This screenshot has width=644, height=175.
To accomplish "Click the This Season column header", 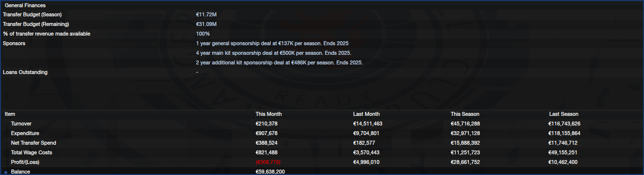I will coord(465,114).
